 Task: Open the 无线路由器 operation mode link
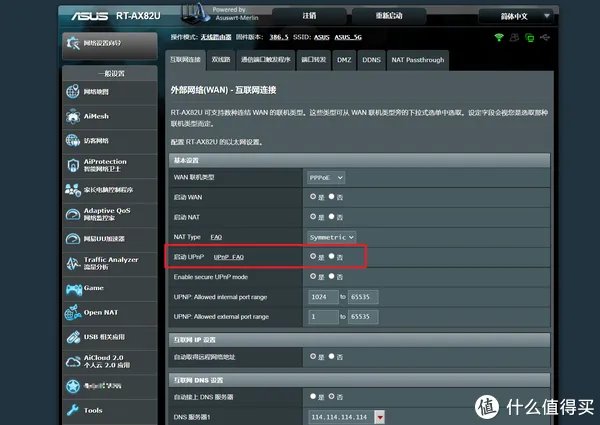[x=216, y=37]
